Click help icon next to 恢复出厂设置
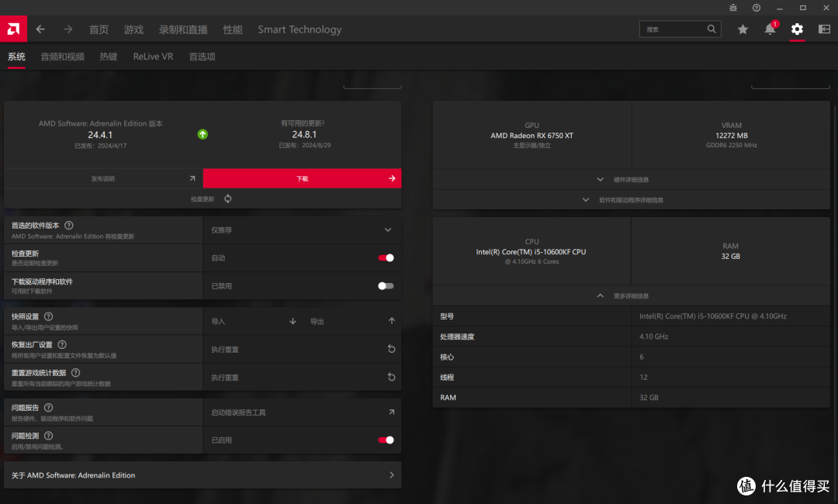838x504 pixels. pyautogui.click(x=62, y=344)
